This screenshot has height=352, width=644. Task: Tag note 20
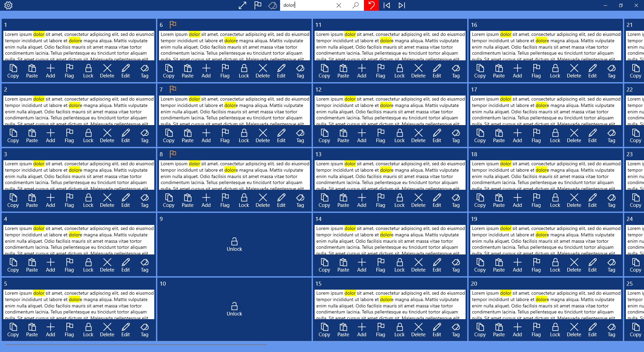(x=611, y=330)
